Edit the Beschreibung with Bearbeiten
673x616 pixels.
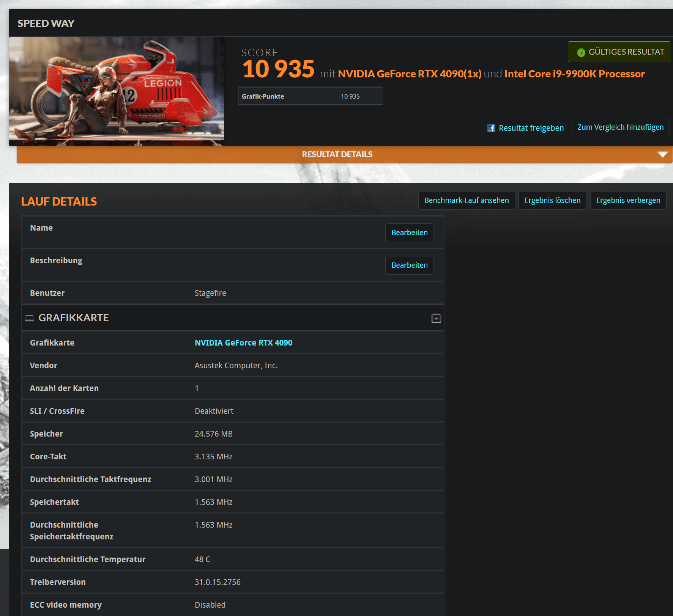pyautogui.click(x=409, y=265)
